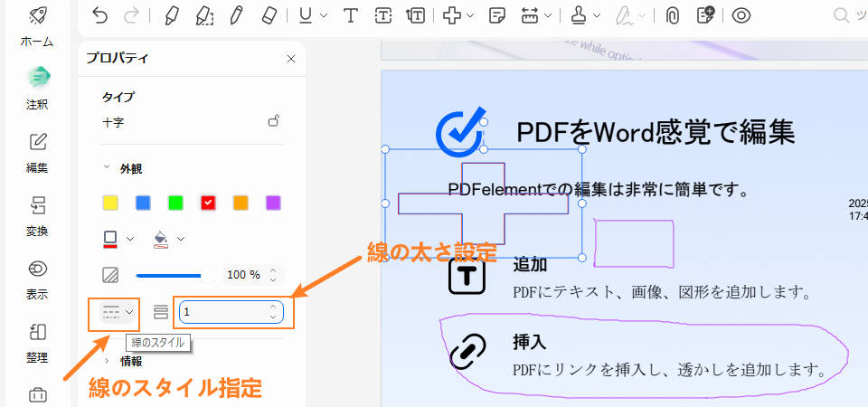This screenshot has width=868, height=407.
Task: Click the text box tool
Action: [383, 14]
